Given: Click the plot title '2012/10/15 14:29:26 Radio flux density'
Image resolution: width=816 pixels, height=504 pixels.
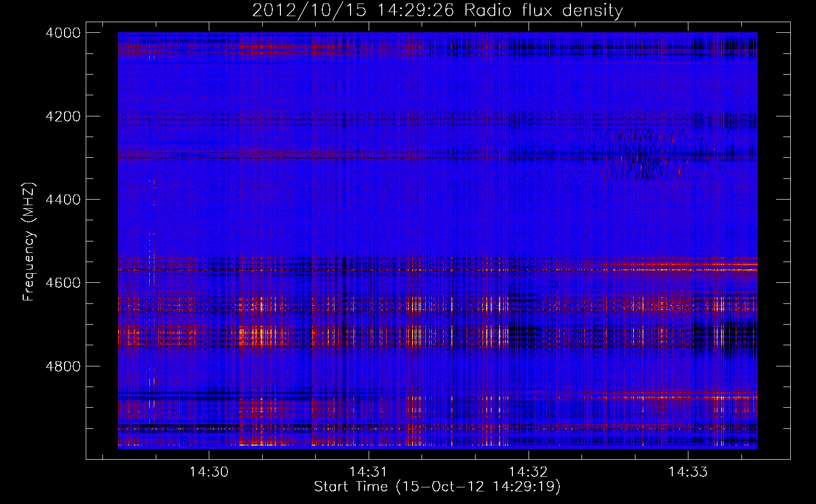Looking at the screenshot, I should point(437,10).
